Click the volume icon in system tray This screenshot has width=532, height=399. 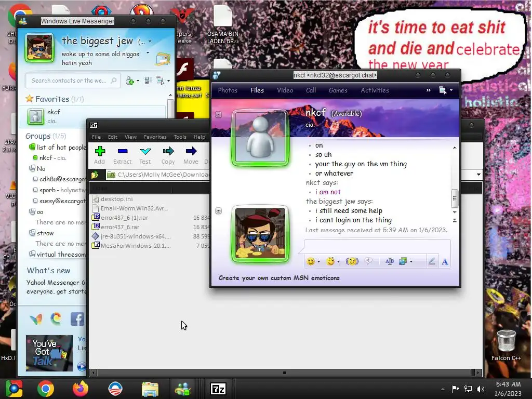coord(481,389)
